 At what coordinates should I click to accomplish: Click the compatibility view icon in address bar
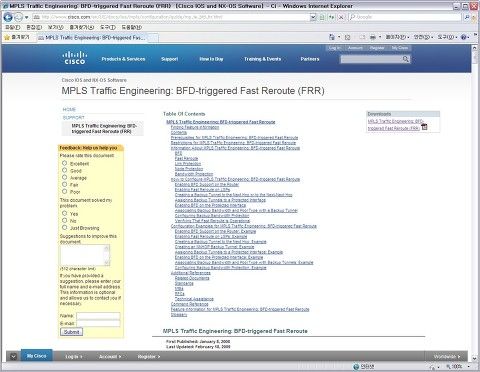click(322, 17)
